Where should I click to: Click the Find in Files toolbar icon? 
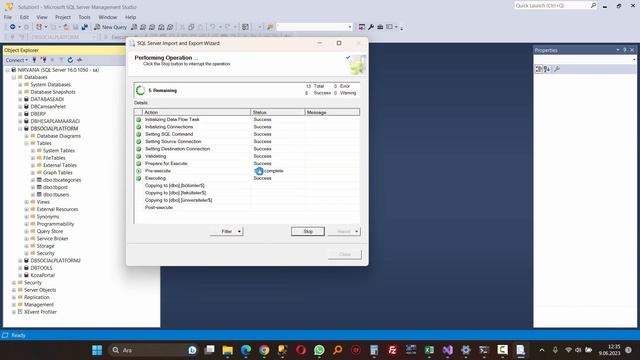point(270,27)
